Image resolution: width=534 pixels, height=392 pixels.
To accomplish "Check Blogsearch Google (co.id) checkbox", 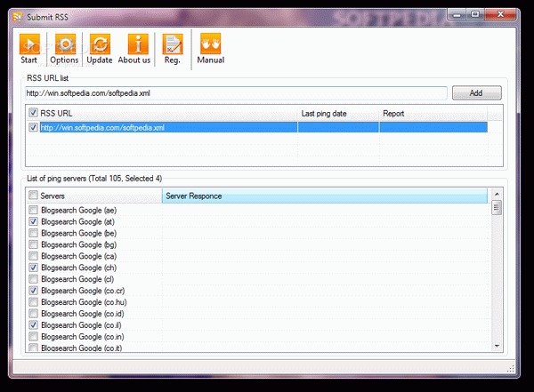I will [x=33, y=314].
